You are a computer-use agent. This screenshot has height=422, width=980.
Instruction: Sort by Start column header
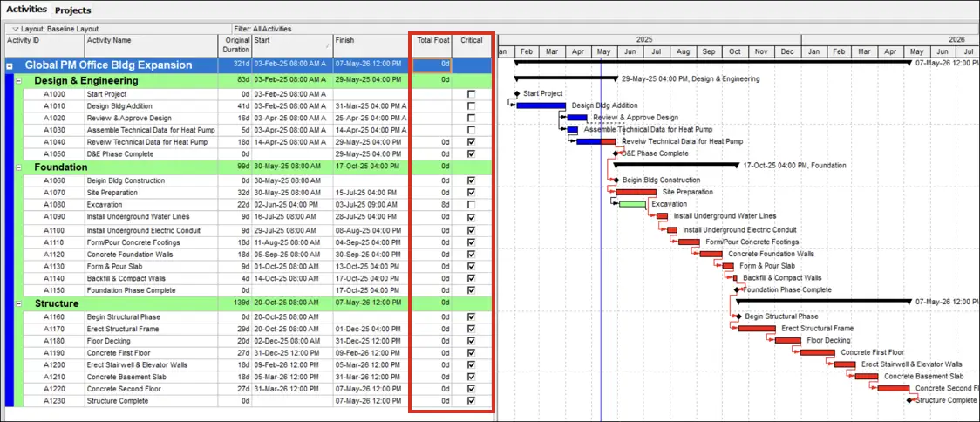click(292, 45)
